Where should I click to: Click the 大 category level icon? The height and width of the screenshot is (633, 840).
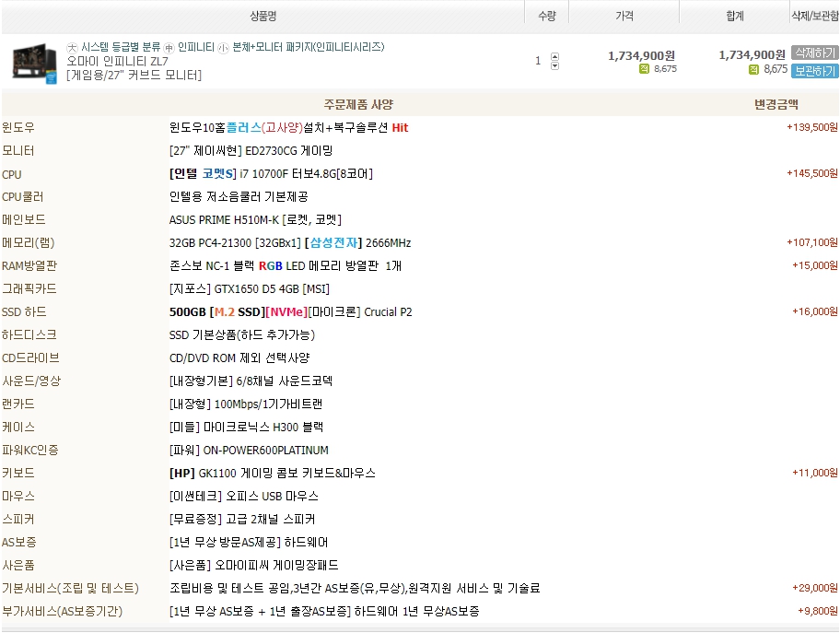[x=73, y=48]
